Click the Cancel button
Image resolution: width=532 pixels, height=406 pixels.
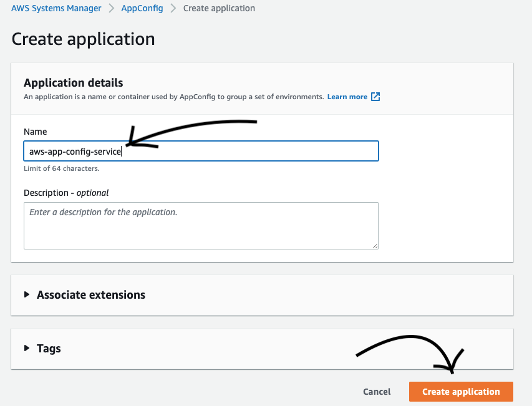pyautogui.click(x=376, y=392)
